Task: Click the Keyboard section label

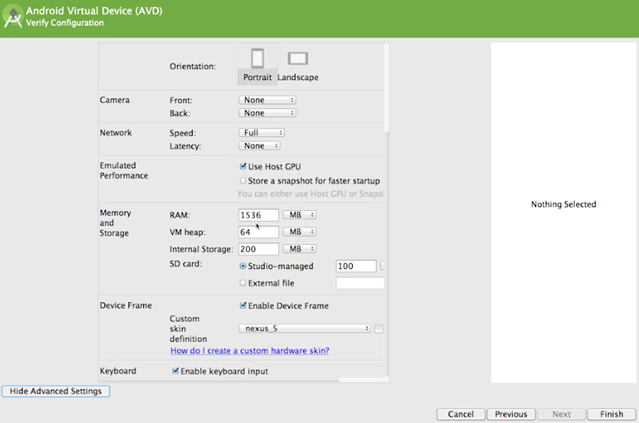Action: 118,371
